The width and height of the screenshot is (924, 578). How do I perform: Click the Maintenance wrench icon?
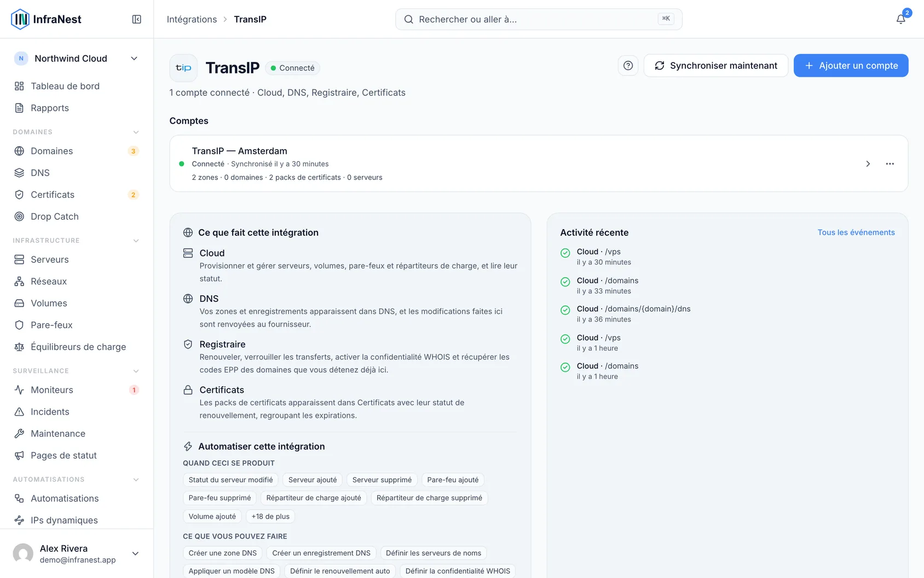coord(19,433)
